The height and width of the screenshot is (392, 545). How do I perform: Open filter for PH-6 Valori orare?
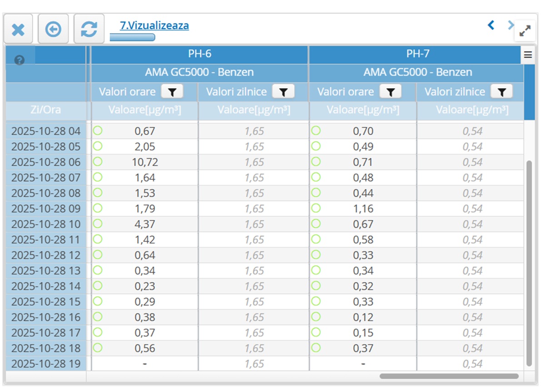pos(172,92)
